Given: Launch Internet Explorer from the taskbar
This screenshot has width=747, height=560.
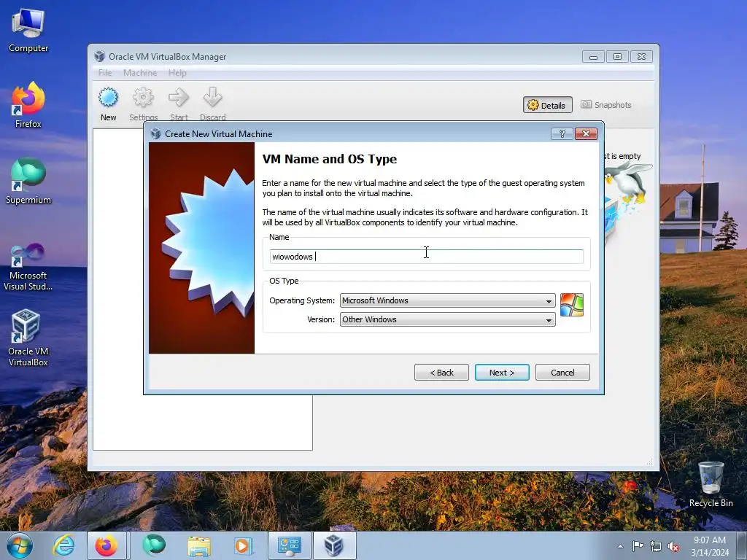Looking at the screenshot, I should point(64,545).
